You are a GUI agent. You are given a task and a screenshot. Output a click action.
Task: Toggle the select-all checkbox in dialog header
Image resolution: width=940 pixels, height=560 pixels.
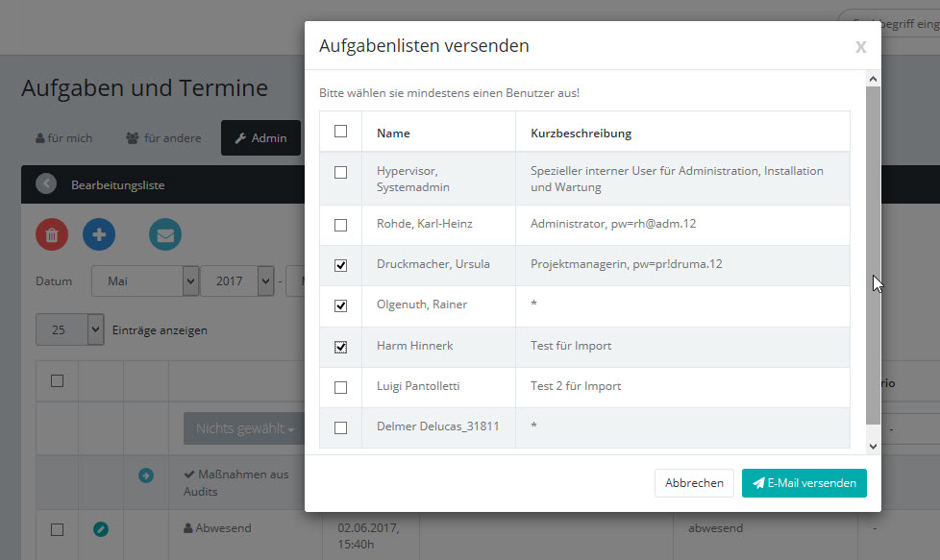pos(340,132)
